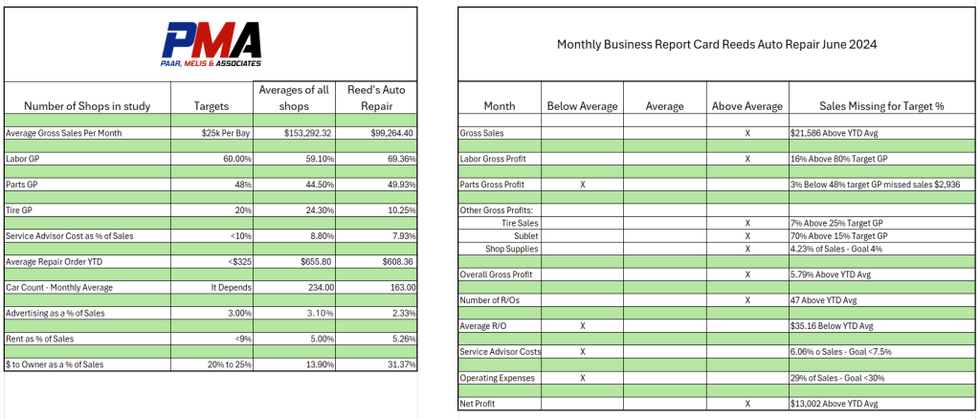This screenshot has width=980, height=419.
Task: Click the 'Average Repair Order YTD' label
Action: [53, 262]
